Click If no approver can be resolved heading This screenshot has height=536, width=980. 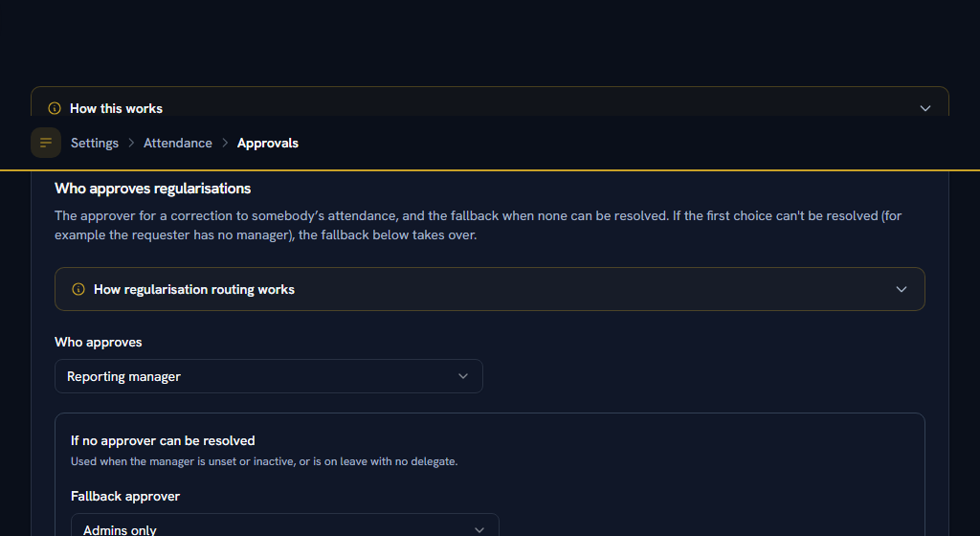tap(163, 440)
